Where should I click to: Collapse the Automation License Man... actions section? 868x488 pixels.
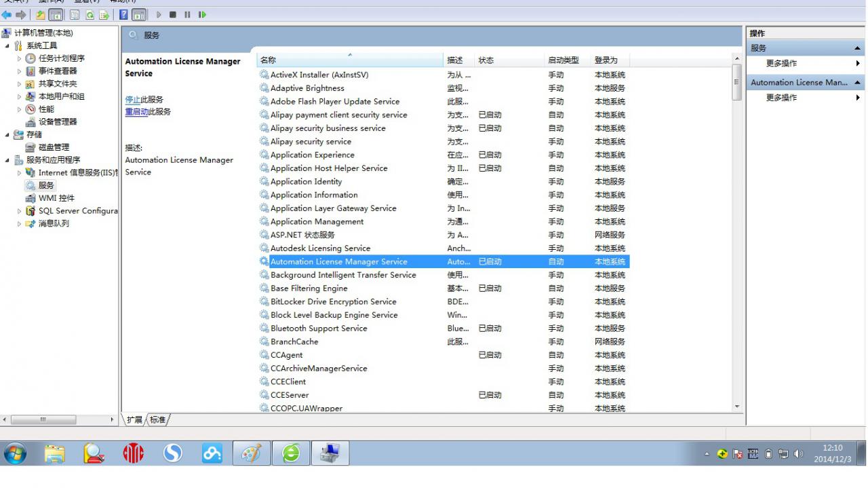coord(858,83)
